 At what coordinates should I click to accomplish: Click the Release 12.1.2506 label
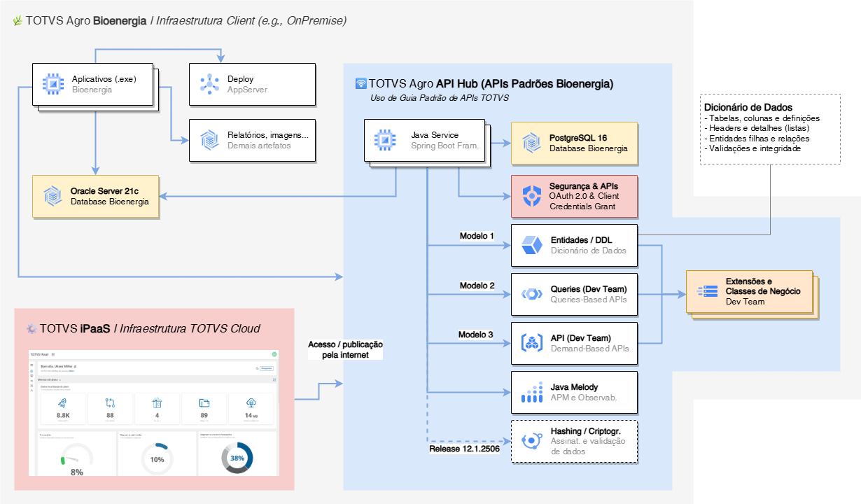pyautogui.click(x=464, y=449)
